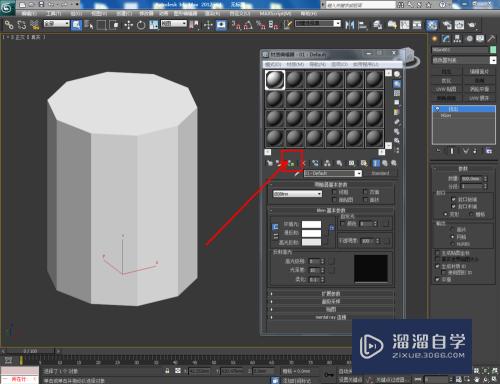Click the 涡轮平滑 modifier button
This screenshot has width=500, height=384.
tap(479, 89)
